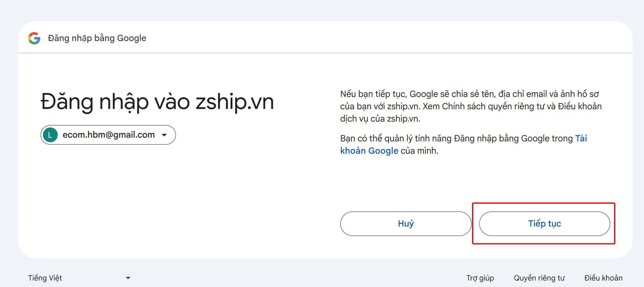
Task: Click the arrow of the language dropdown
Action: pyautogui.click(x=128, y=278)
